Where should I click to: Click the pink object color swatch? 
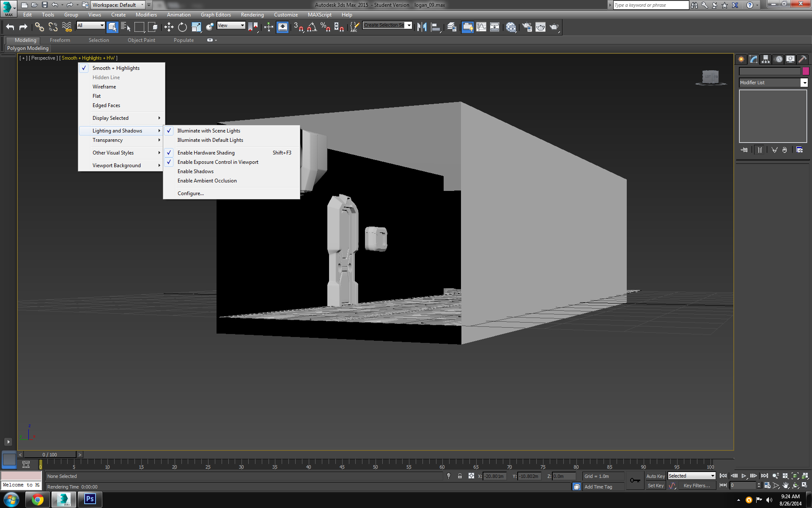click(806, 71)
